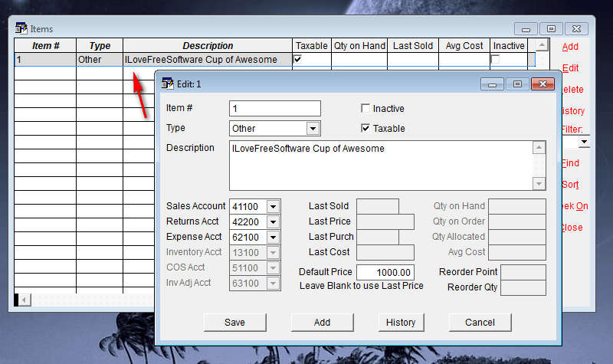Image resolution: width=613 pixels, height=364 pixels.
Task: Click the Taxable column header
Action: [x=312, y=46]
